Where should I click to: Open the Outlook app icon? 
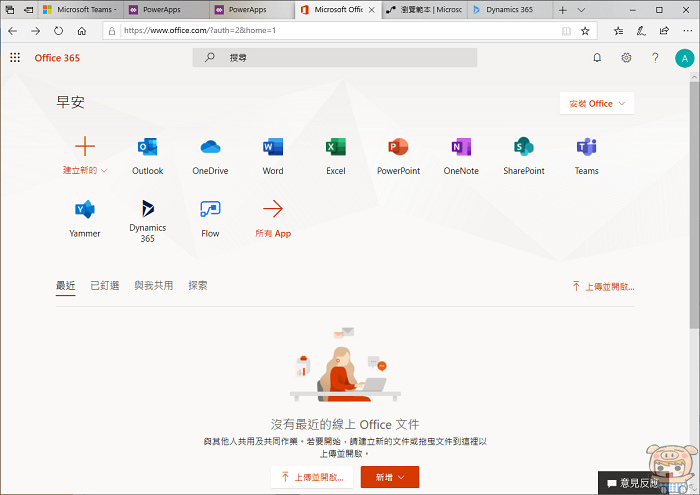click(147, 149)
